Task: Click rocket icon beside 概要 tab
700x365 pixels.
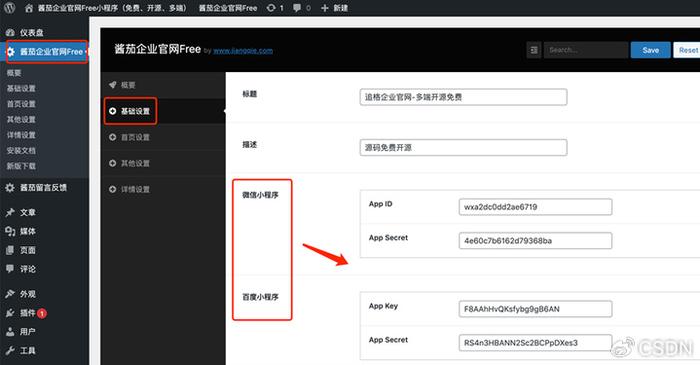Action: click(x=112, y=85)
